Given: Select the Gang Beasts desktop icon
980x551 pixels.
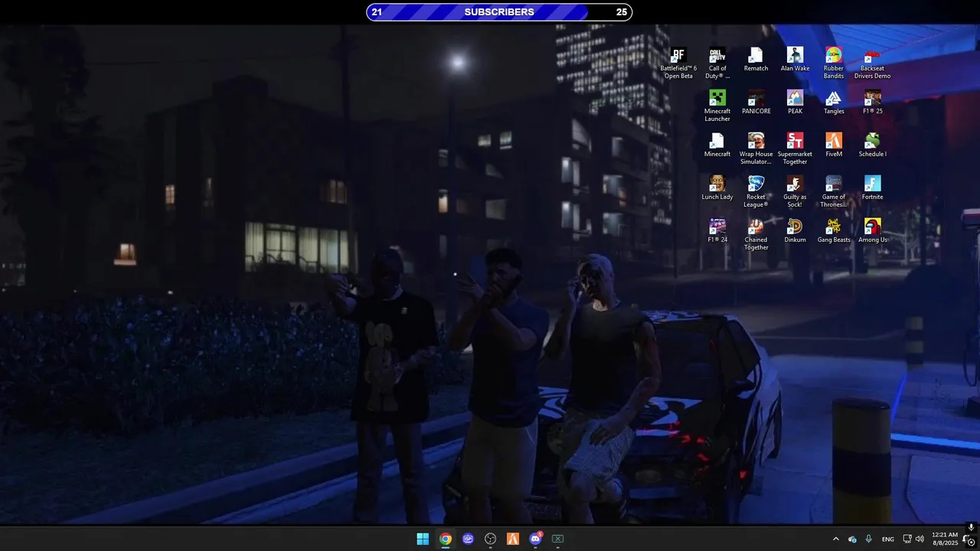Looking at the screenshot, I should pos(834,232).
